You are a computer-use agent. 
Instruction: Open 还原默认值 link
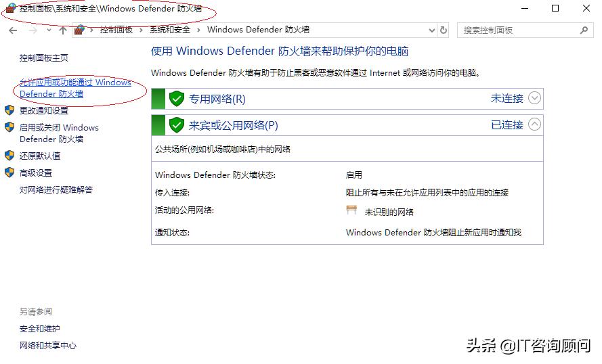(x=40, y=156)
